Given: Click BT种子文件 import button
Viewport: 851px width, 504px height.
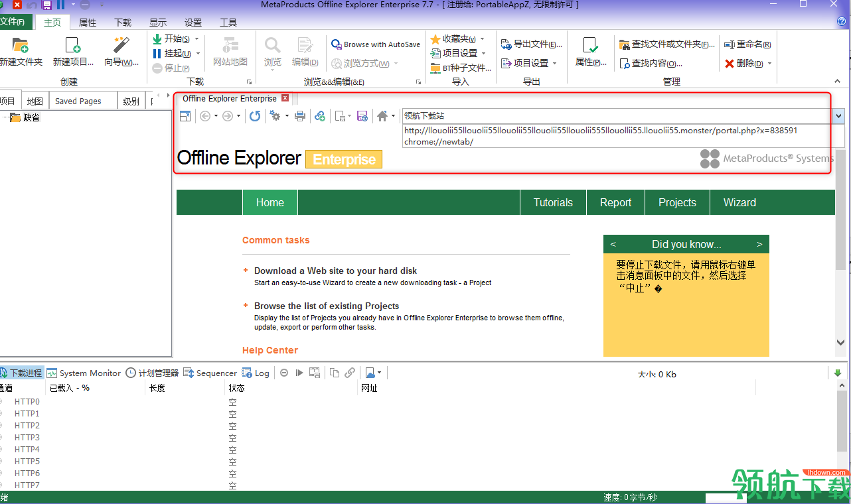Looking at the screenshot, I should pos(461,68).
